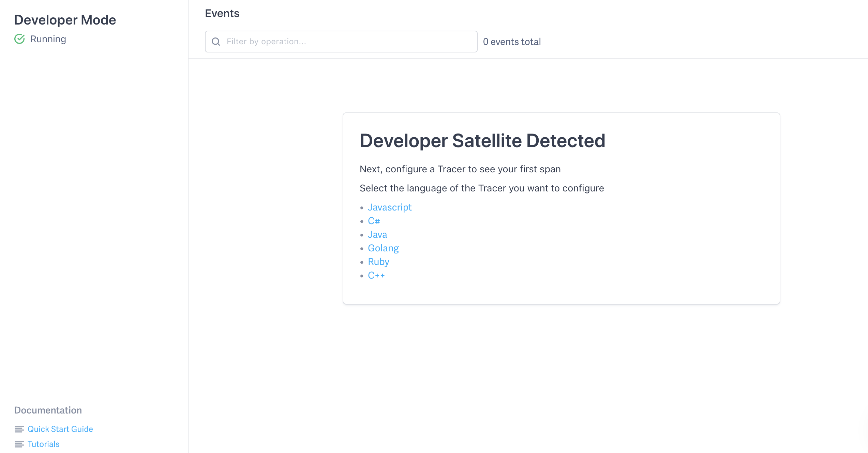
Task: Click the icon beside Tutorials
Action: click(19, 444)
